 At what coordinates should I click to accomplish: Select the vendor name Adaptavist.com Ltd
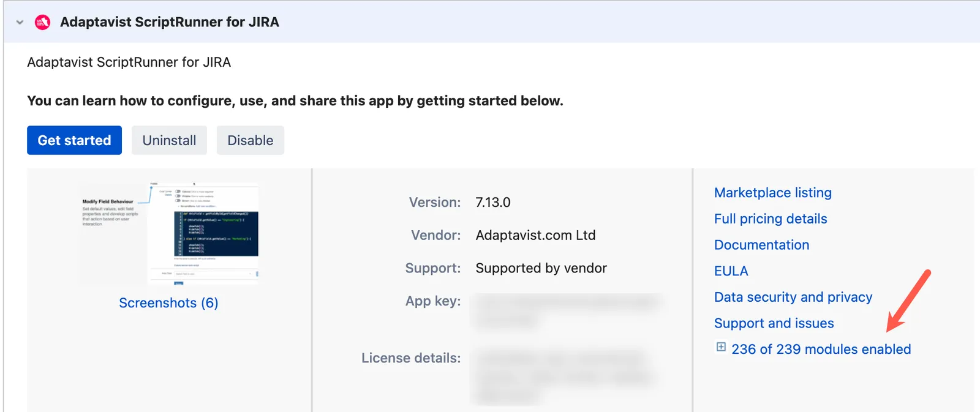tap(535, 236)
